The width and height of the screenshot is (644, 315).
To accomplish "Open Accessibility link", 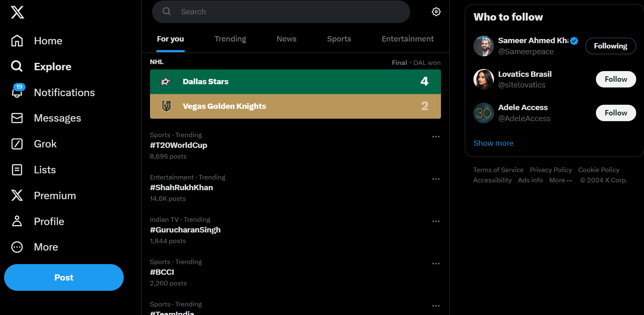I will (492, 180).
